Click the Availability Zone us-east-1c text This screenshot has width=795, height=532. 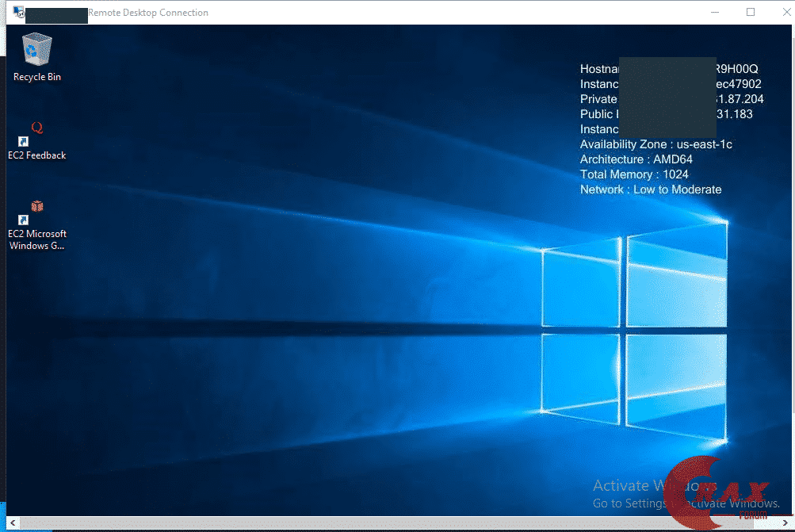click(655, 144)
